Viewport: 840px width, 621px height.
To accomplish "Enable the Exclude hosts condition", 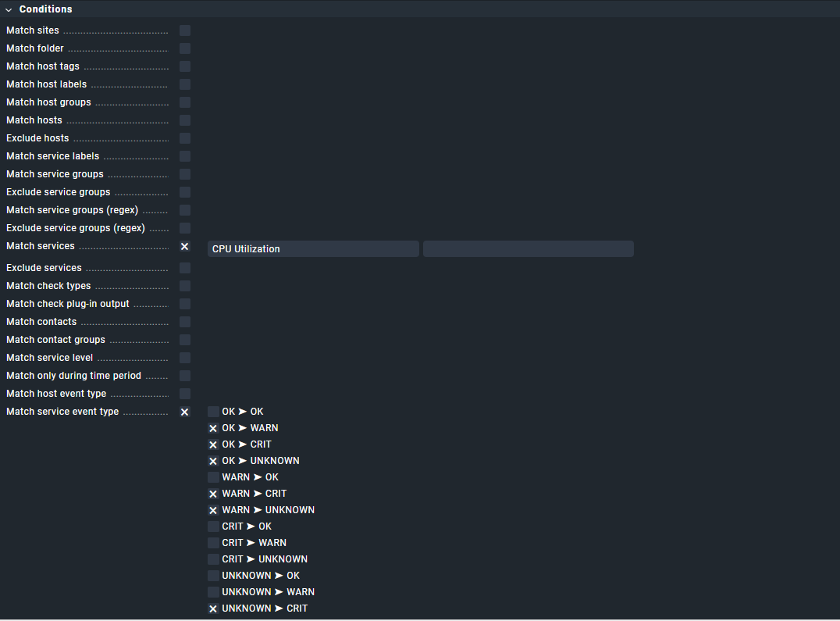I will click(x=185, y=138).
